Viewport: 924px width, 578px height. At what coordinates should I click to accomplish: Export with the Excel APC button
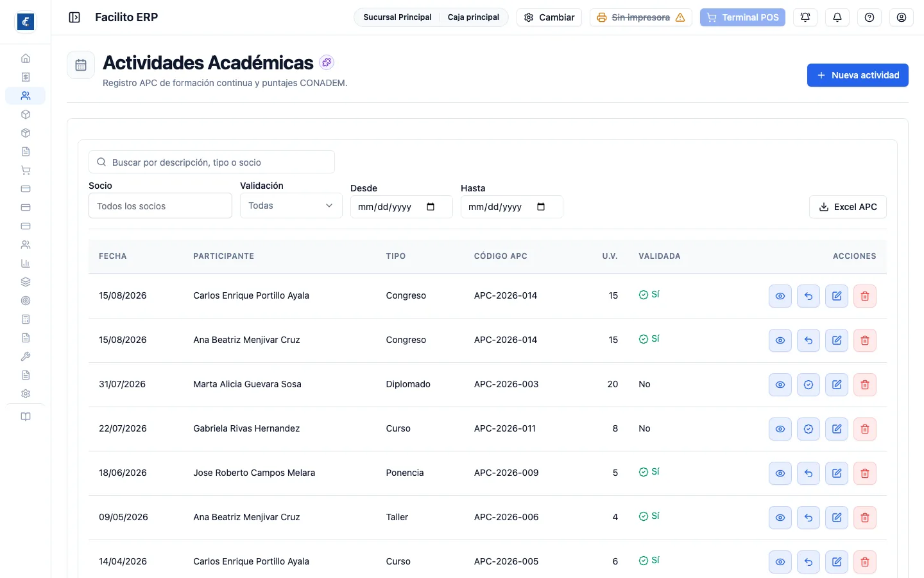[x=848, y=207]
